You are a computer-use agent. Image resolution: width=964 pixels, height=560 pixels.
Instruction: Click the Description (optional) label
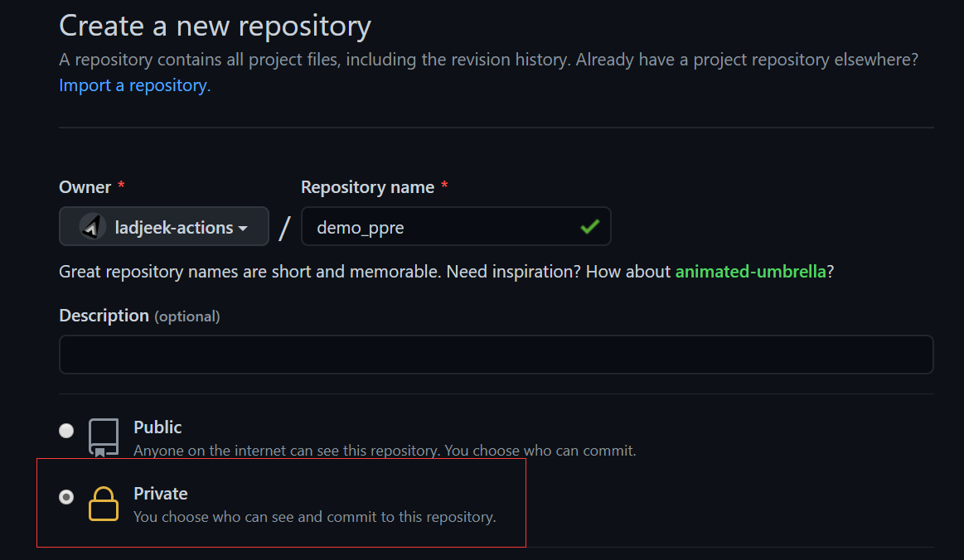coord(139,316)
